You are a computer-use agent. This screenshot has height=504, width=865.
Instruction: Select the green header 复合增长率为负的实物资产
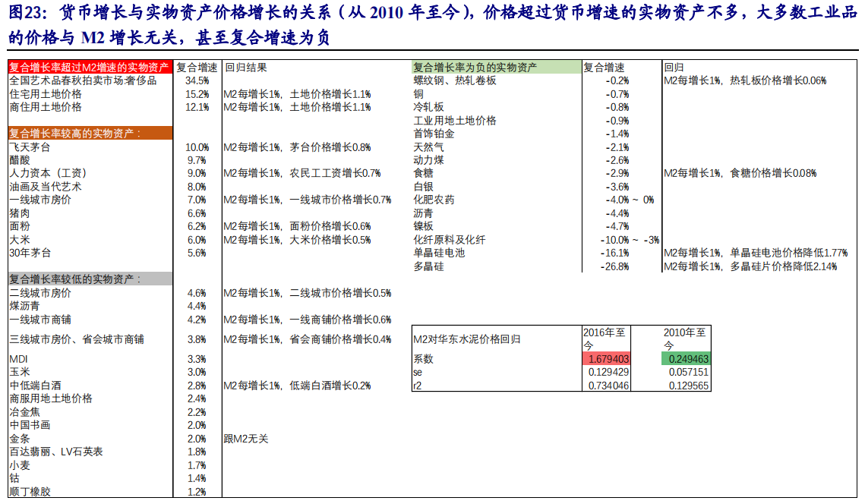(x=497, y=68)
